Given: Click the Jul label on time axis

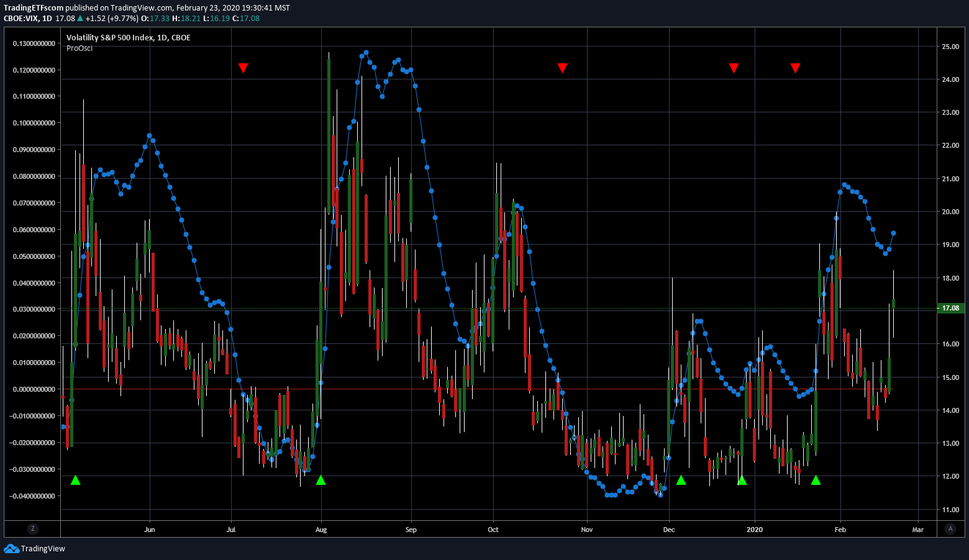Looking at the screenshot, I should pos(231,530).
